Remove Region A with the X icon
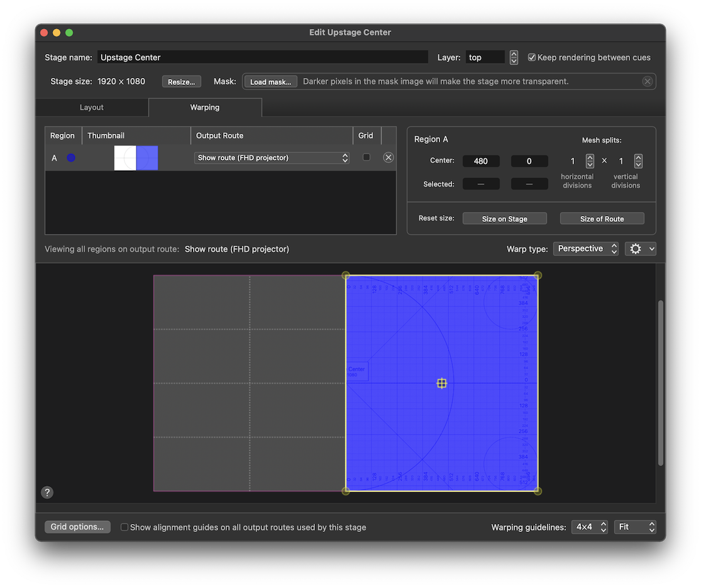 [x=389, y=158]
